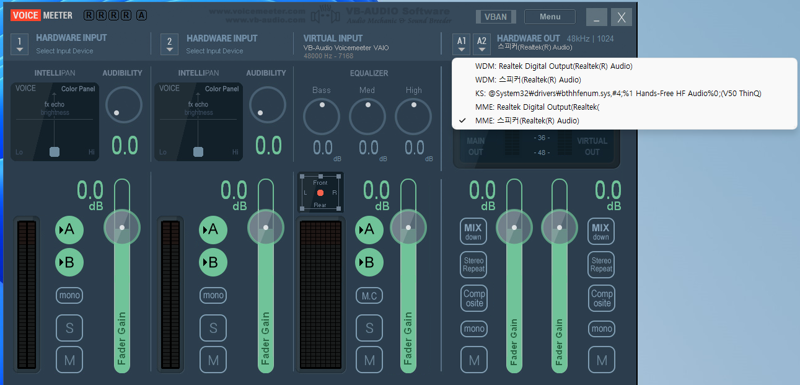Close the Voicemeeter window
Viewport: 800px width, 385px height.
click(621, 17)
